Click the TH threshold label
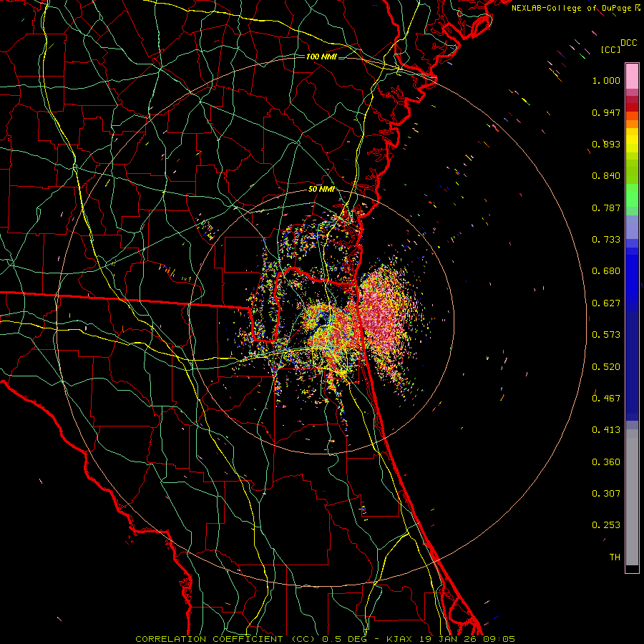This screenshot has width=644, height=644. point(615,557)
